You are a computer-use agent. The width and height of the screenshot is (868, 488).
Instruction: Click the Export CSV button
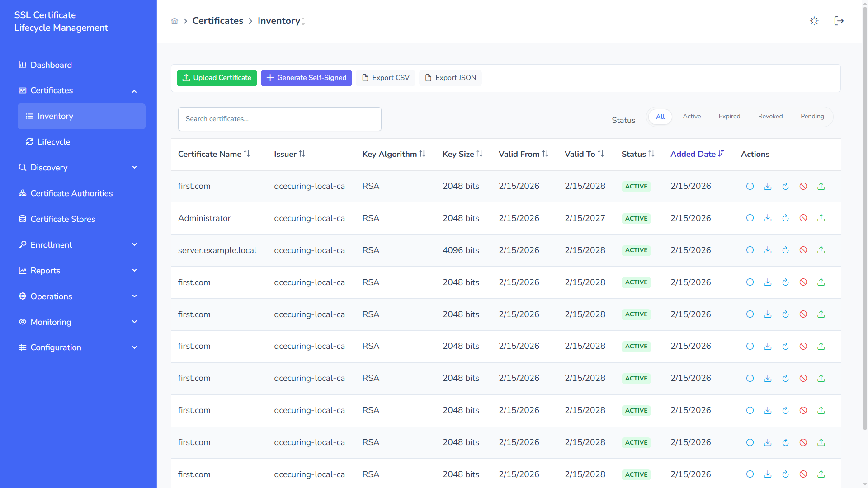(x=386, y=78)
